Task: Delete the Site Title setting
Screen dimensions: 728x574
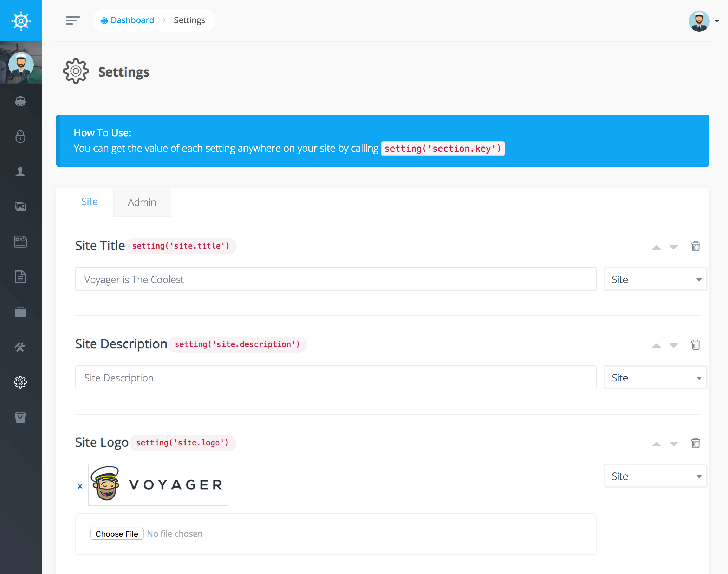Action: pyautogui.click(x=695, y=246)
